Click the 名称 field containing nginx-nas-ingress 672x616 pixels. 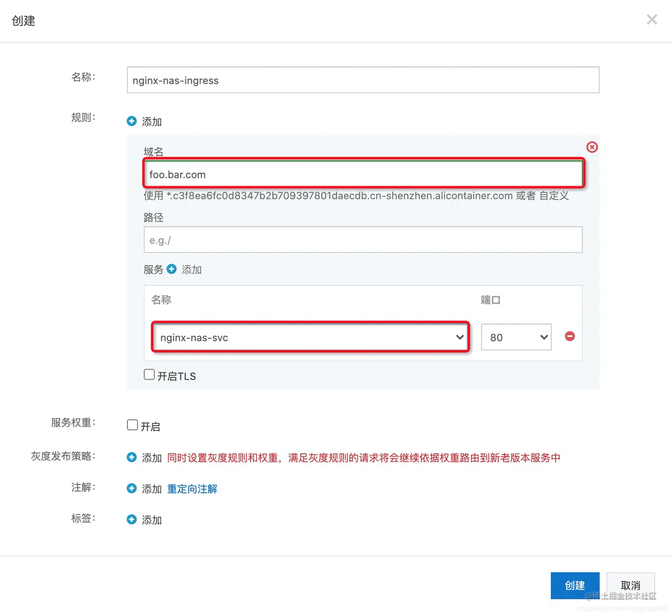tap(363, 80)
